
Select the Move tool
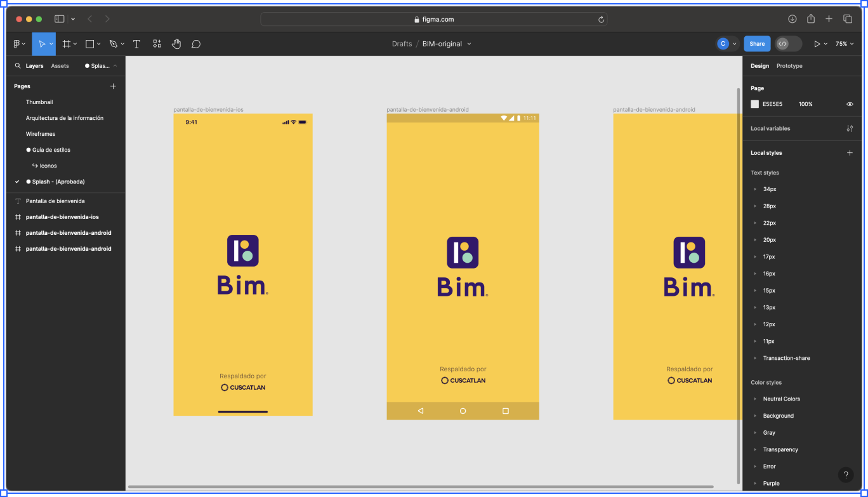(x=42, y=44)
